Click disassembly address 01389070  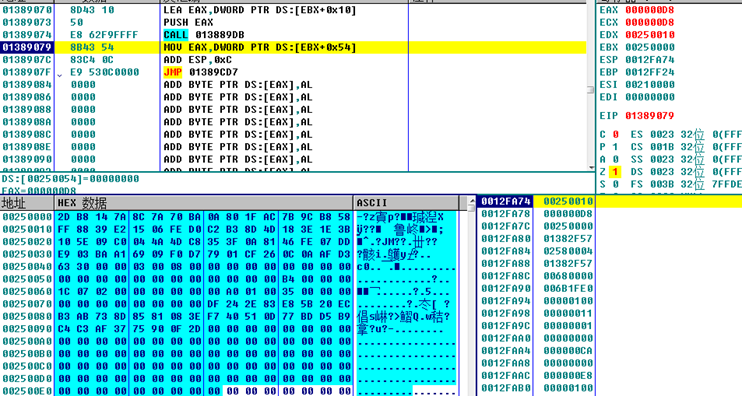click(x=27, y=10)
